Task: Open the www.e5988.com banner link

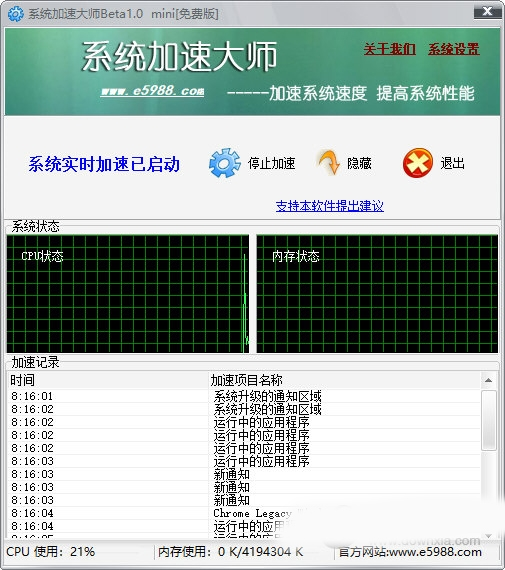Action: pos(152,91)
